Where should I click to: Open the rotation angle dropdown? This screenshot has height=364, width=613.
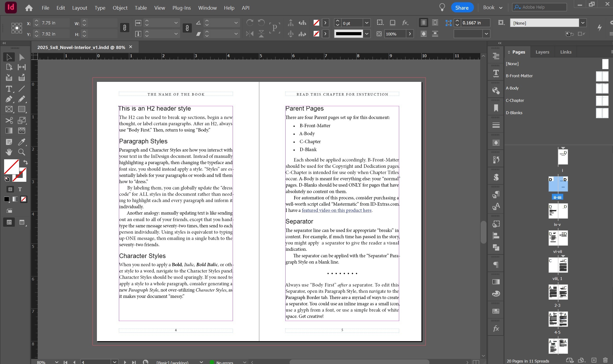pos(236,23)
